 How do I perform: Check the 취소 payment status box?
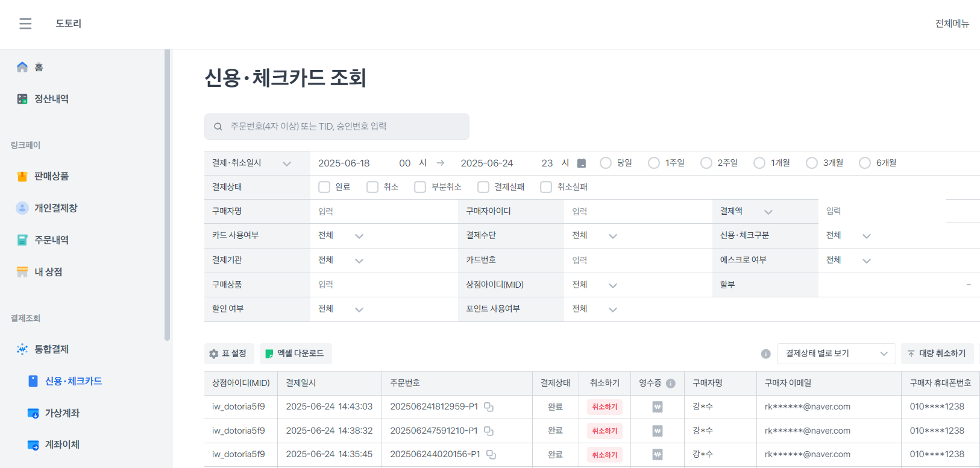point(372,187)
